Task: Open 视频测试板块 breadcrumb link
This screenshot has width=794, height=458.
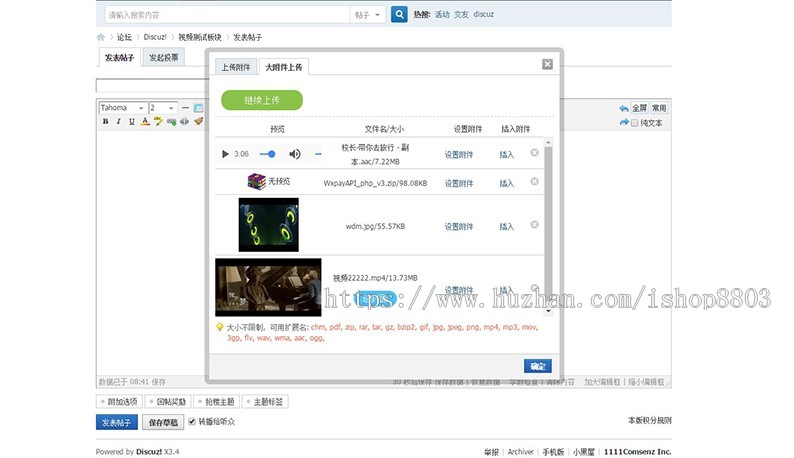Action: pos(200,37)
